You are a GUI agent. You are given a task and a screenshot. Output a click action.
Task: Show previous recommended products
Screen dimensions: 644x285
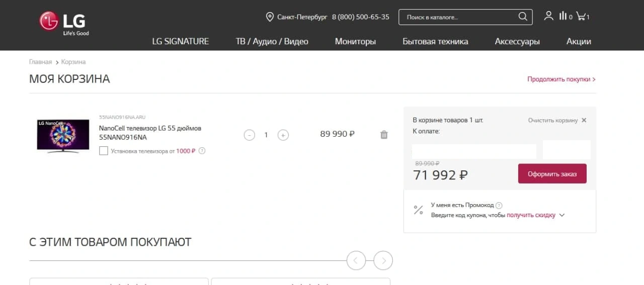(x=356, y=260)
